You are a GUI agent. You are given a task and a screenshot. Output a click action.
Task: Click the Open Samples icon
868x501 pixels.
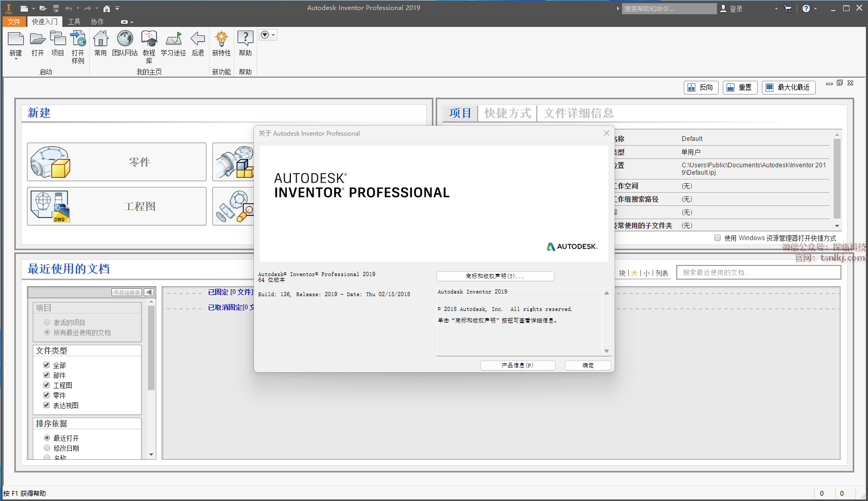(78, 39)
